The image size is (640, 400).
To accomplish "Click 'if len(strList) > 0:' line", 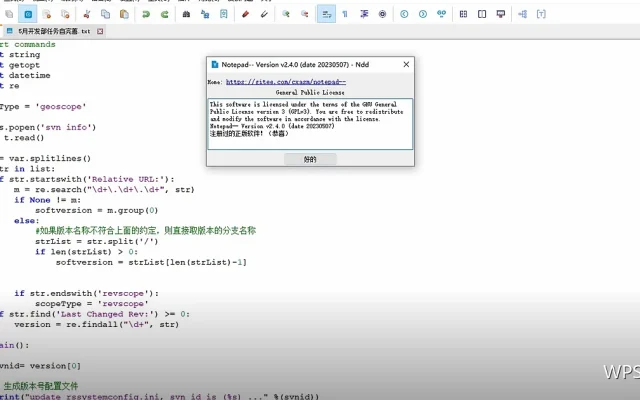I will (x=87, y=252).
